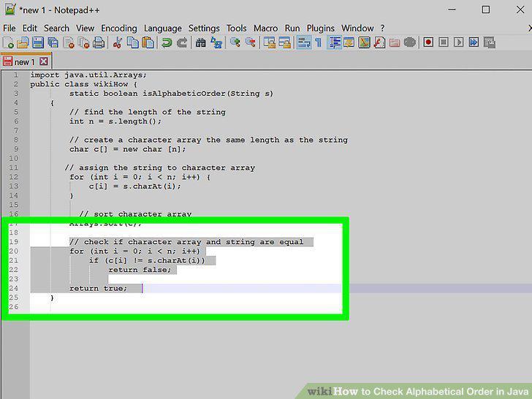Close the Notepad++ window

click(x=520, y=9)
